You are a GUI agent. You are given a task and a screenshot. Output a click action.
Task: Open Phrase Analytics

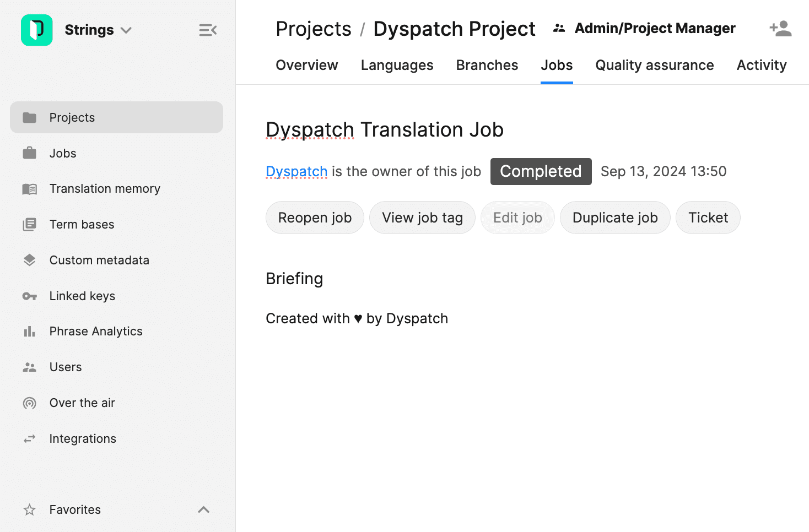pos(96,331)
